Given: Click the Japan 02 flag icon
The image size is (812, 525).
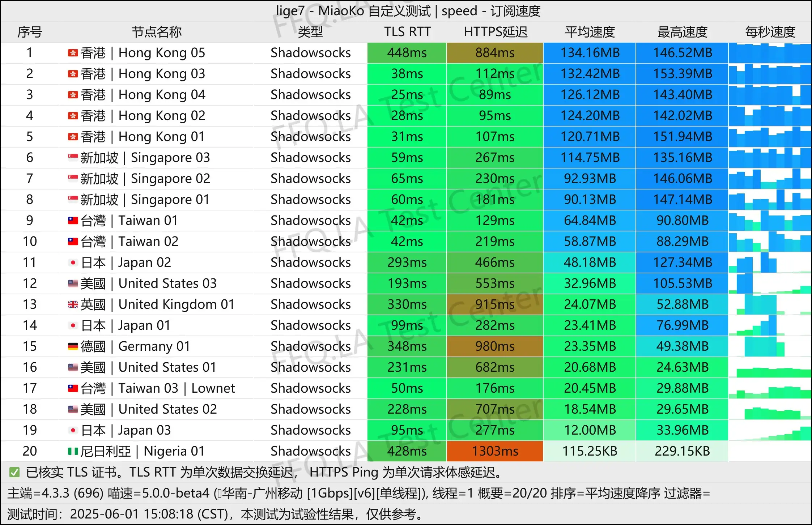Looking at the screenshot, I should point(73,262).
